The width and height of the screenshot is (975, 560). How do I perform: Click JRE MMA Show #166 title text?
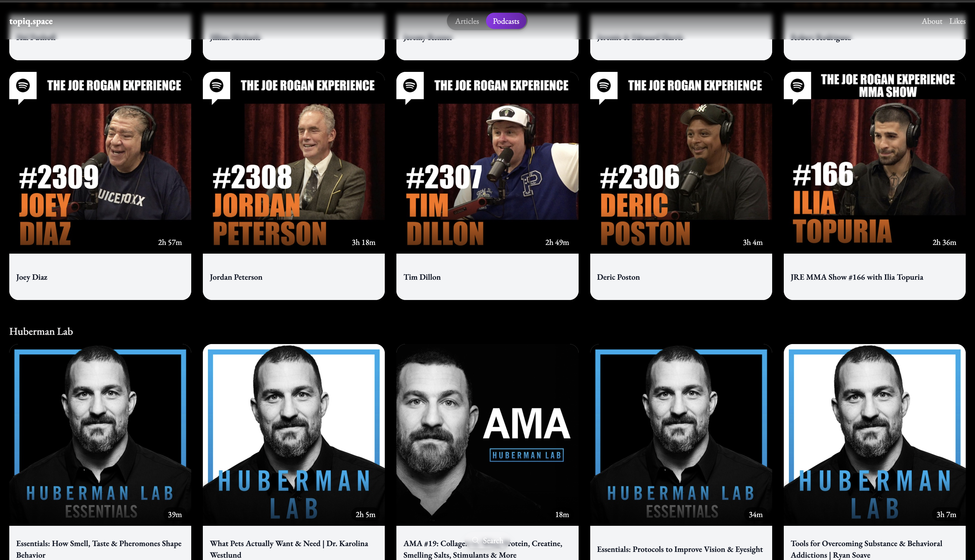pos(856,277)
